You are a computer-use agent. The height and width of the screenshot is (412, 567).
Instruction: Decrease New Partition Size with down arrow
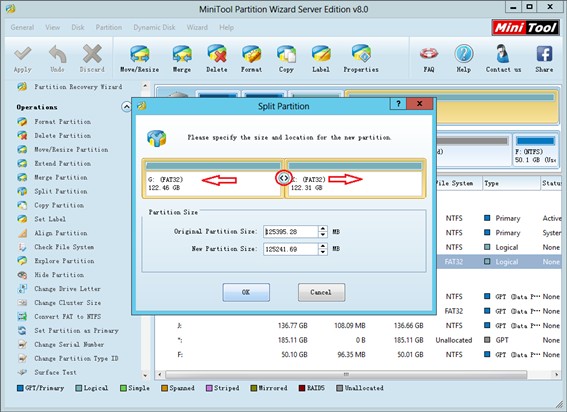323,252
